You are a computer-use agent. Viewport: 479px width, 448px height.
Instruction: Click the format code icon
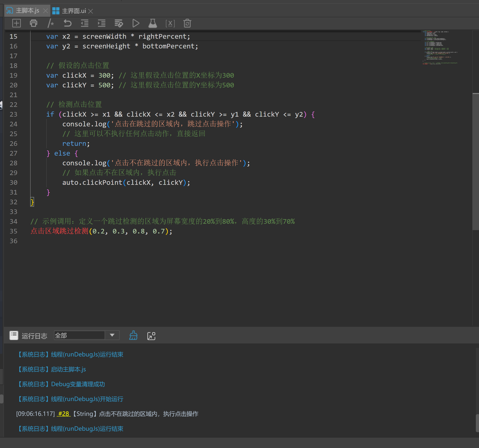point(119,23)
